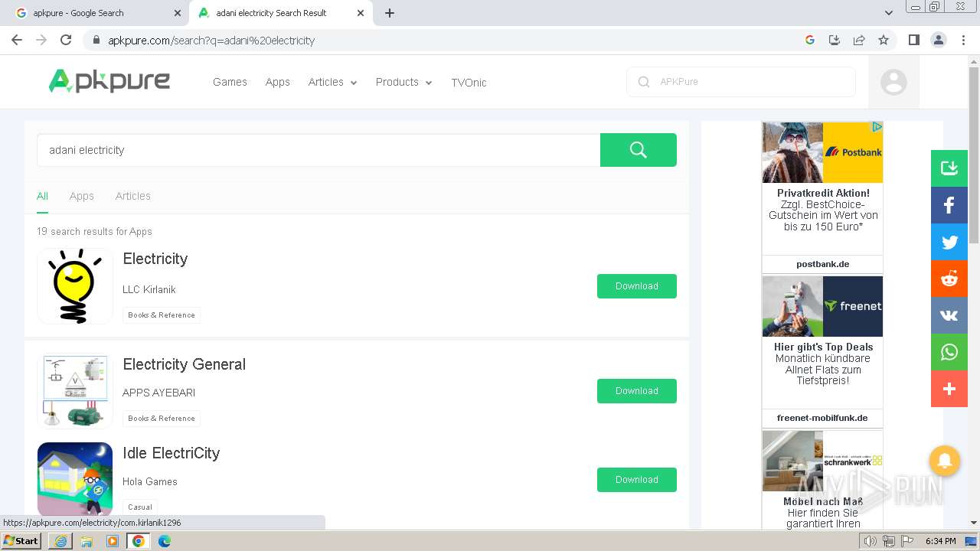980x551 pixels.
Task: Click the LLC Kirlanik developer name
Action: 149,289
